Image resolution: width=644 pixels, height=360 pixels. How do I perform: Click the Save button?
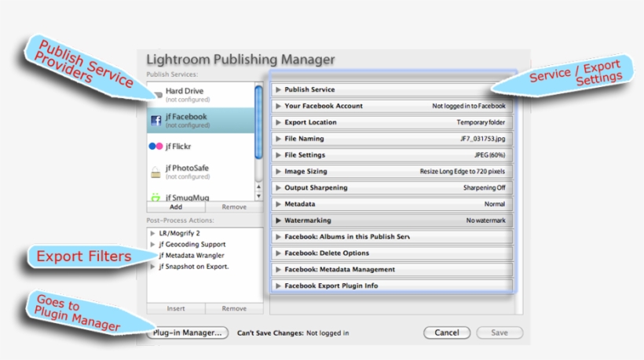click(x=499, y=333)
